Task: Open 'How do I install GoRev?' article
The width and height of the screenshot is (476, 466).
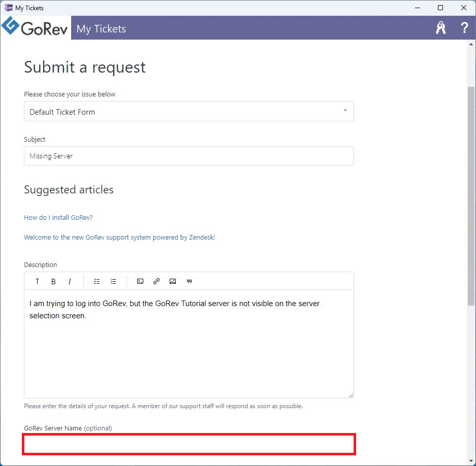Action: [58, 218]
